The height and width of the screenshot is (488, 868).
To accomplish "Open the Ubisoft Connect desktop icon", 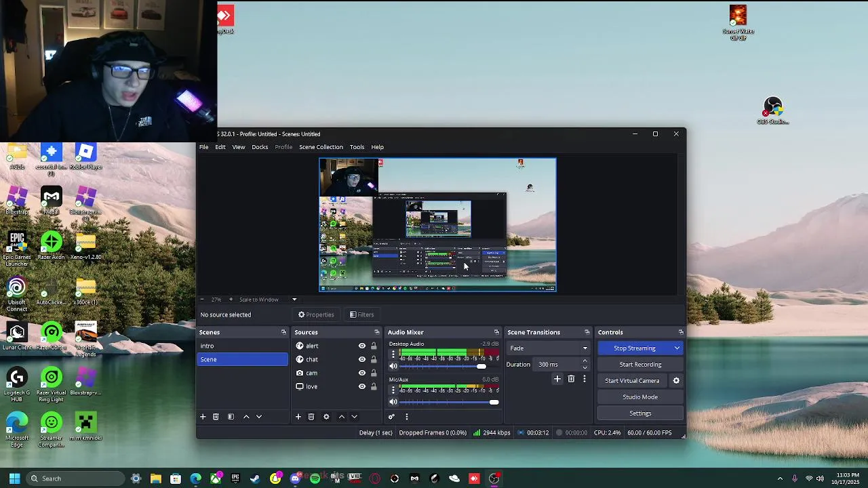I will [x=17, y=293].
